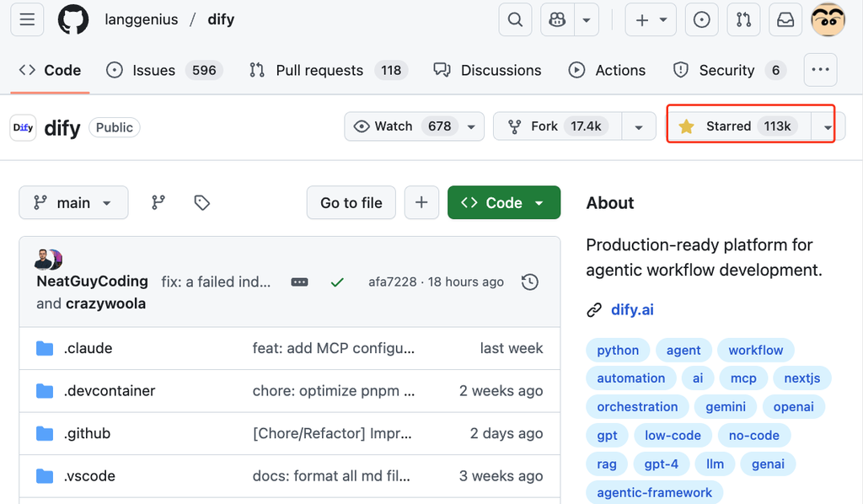The image size is (863, 504).
Task: Expand commit message details ellipsis
Action: 299,282
